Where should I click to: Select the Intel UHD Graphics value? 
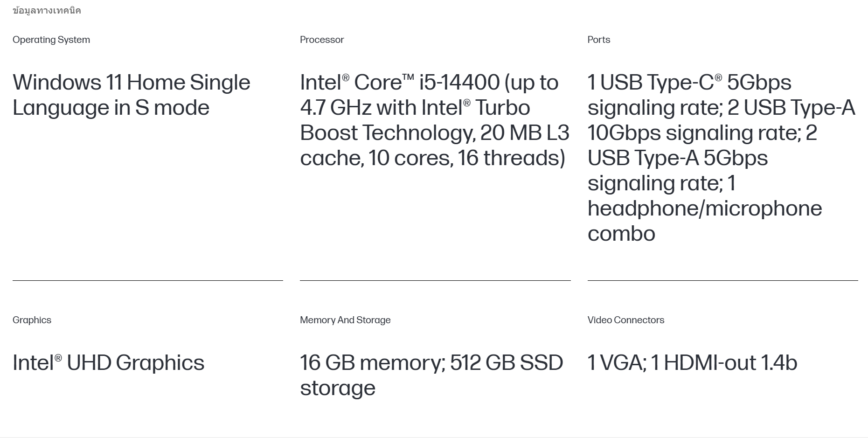108,363
